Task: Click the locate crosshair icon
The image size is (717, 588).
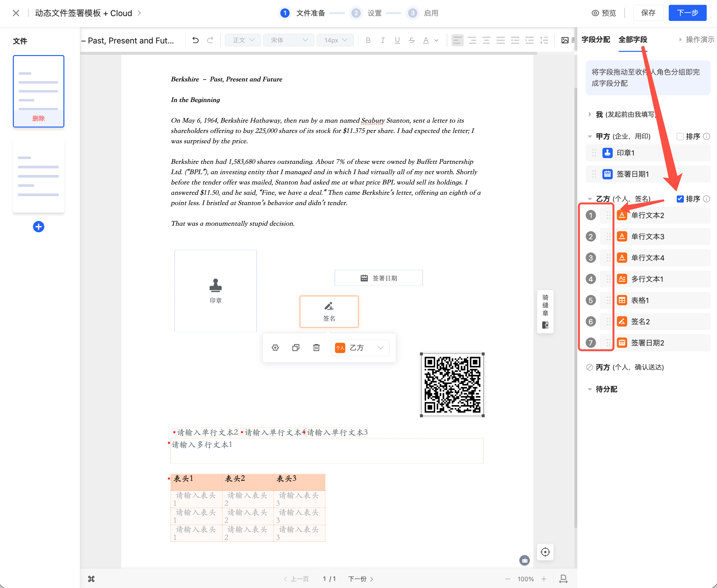Action: pos(545,552)
